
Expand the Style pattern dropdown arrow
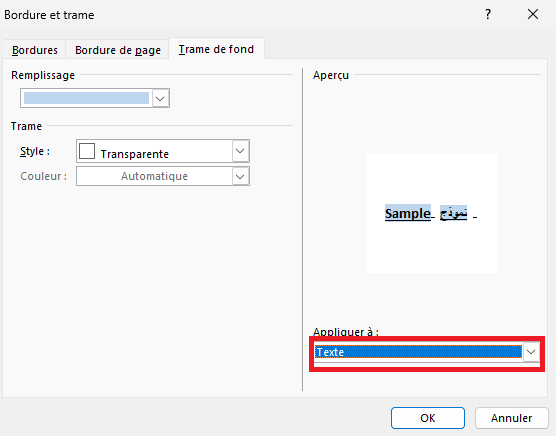240,151
